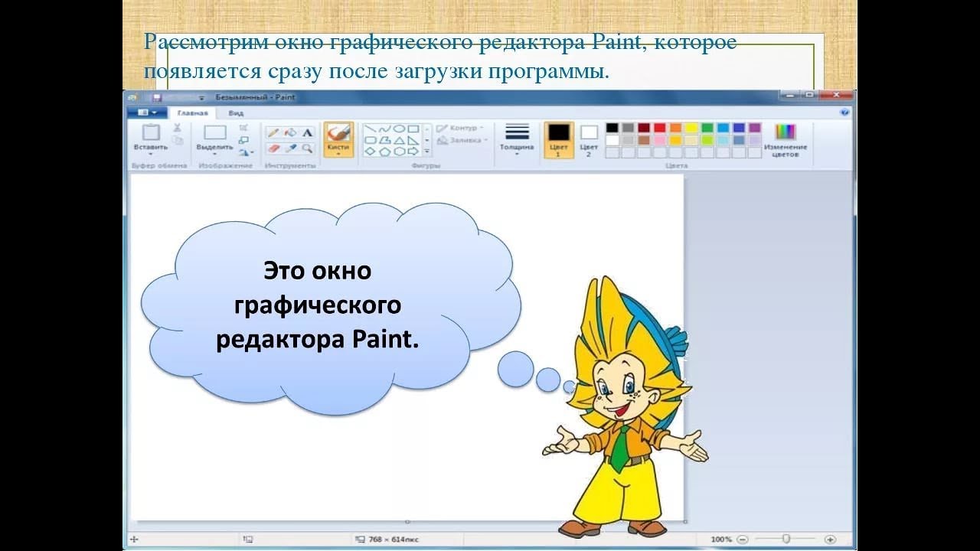Select the Color picker eyedropper tool

[x=290, y=148]
